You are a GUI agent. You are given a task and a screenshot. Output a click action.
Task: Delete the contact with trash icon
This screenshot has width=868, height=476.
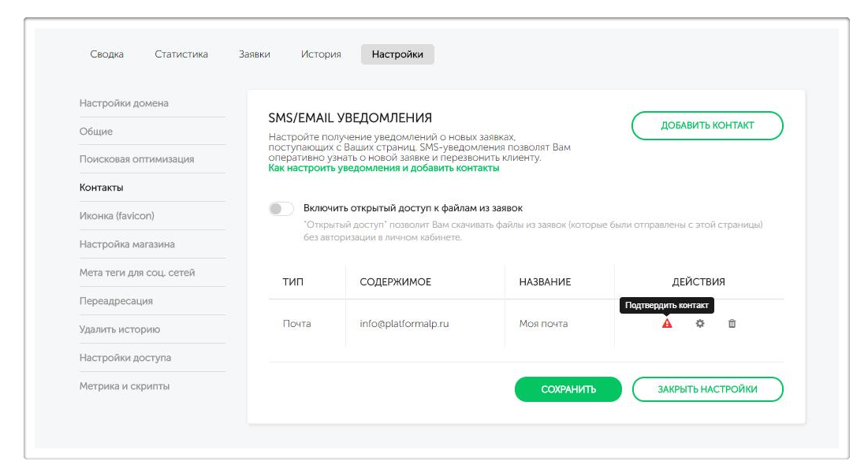(732, 323)
